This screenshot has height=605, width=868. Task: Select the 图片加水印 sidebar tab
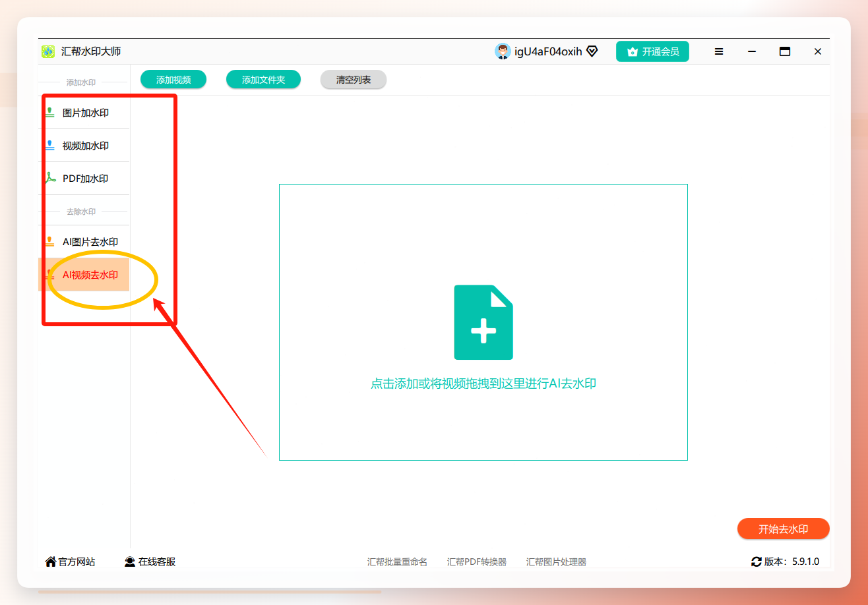(x=84, y=113)
